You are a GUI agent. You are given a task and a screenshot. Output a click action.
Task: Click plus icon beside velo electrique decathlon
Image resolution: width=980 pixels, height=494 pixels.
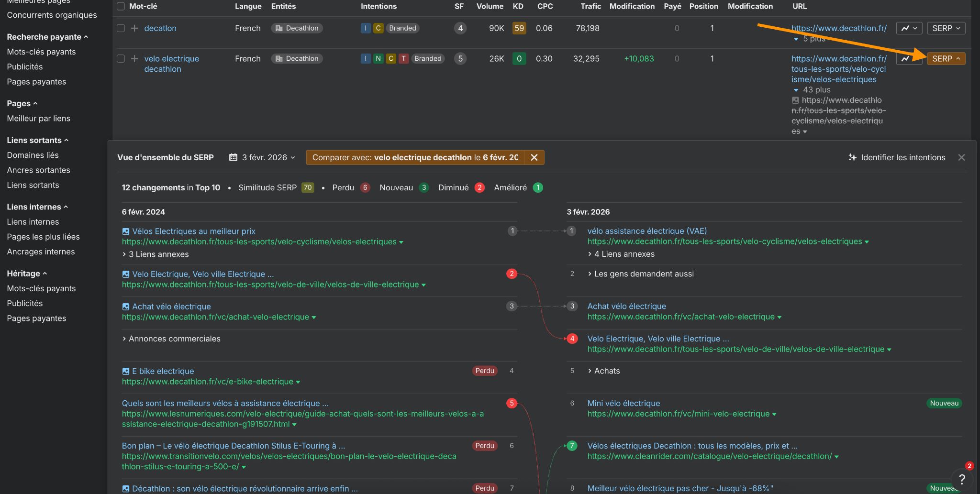tap(134, 59)
